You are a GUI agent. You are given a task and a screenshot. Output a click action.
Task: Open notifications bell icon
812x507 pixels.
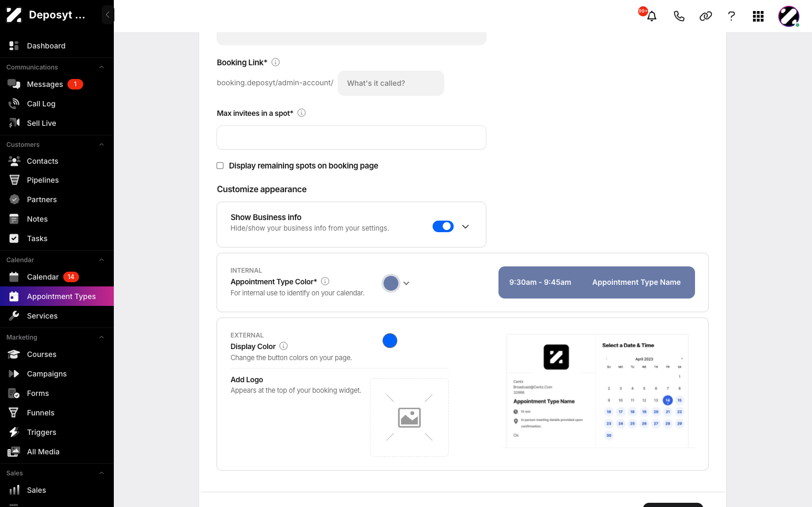(651, 16)
